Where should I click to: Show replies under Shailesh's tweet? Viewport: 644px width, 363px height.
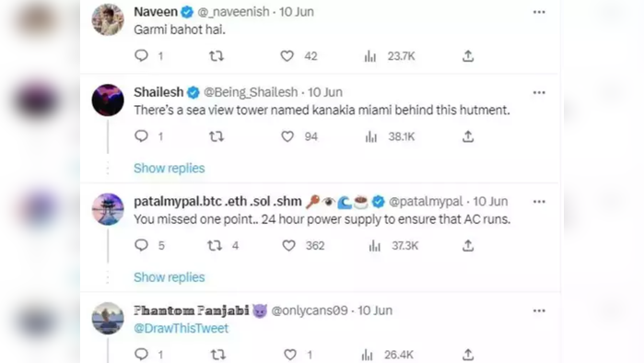pos(170,169)
